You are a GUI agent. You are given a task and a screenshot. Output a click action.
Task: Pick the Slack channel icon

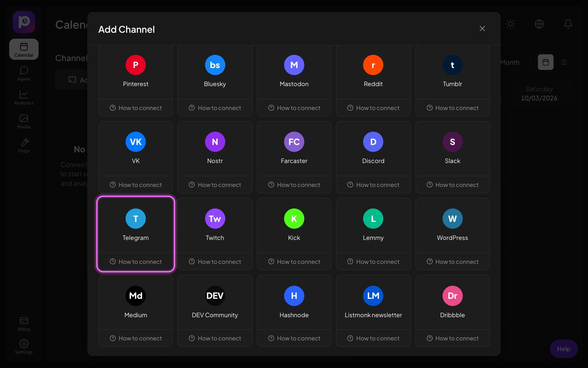click(x=452, y=142)
